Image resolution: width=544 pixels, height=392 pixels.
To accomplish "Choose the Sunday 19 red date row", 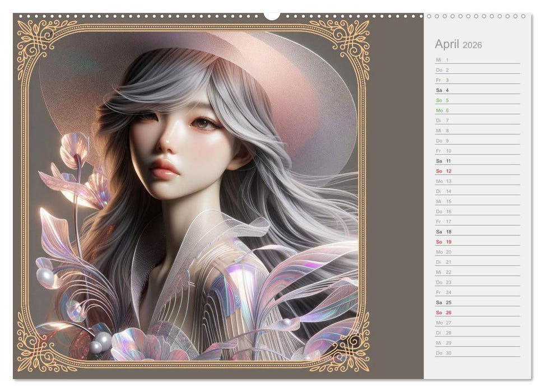I will pos(477,242).
